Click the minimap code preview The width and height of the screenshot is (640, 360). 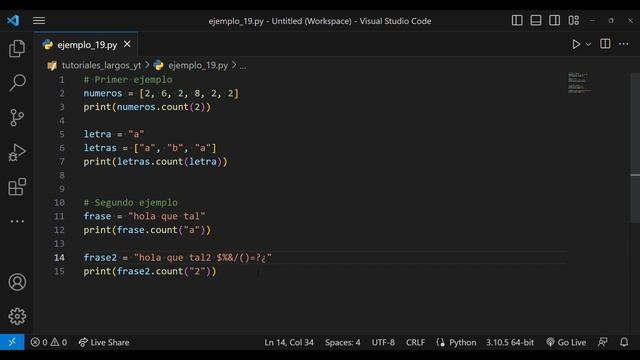click(x=579, y=83)
